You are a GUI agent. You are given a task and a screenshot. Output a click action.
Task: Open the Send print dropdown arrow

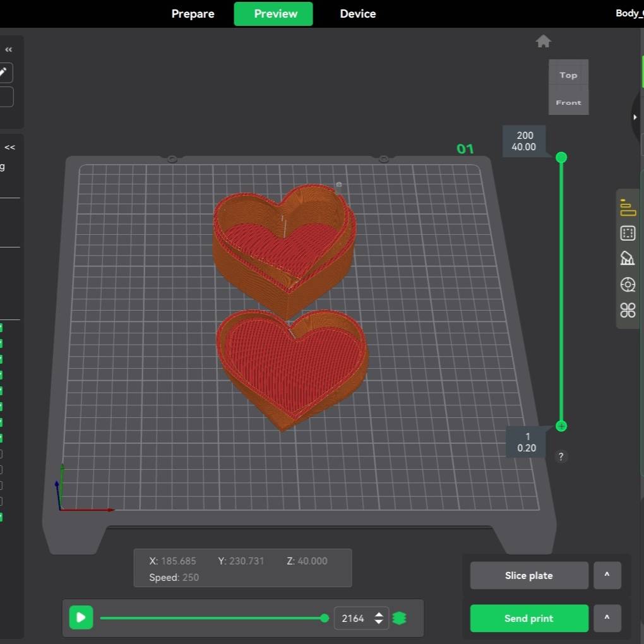pyautogui.click(x=607, y=618)
